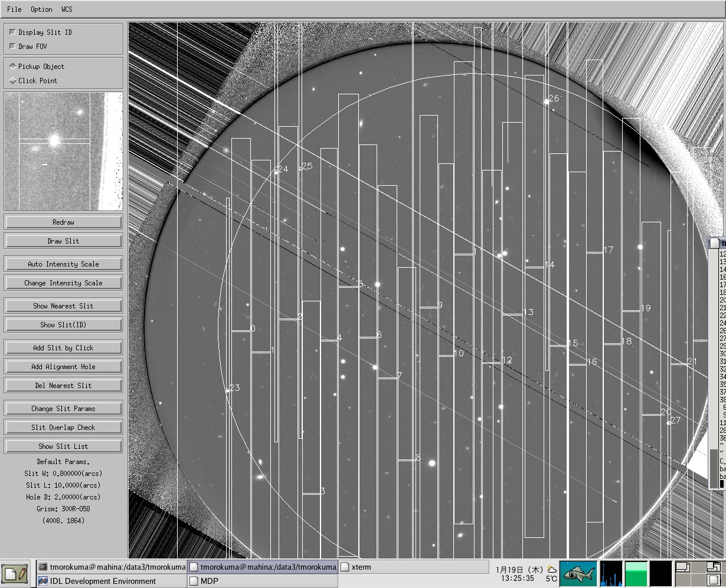Click slit label 12 on the image

point(507,360)
